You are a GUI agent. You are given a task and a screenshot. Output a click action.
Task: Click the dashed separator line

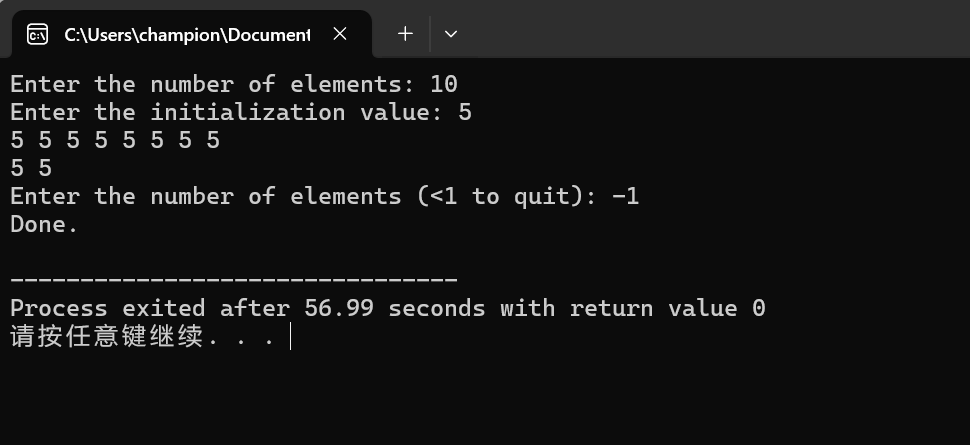(x=234, y=280)
